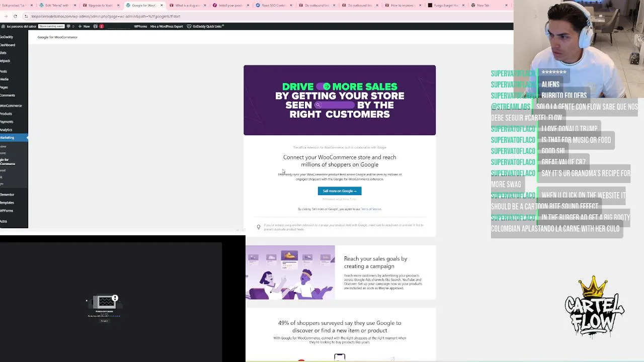Screen dimensions: 644x362
Task: Open Astra in the sidebar
Action: click(14, 221)
